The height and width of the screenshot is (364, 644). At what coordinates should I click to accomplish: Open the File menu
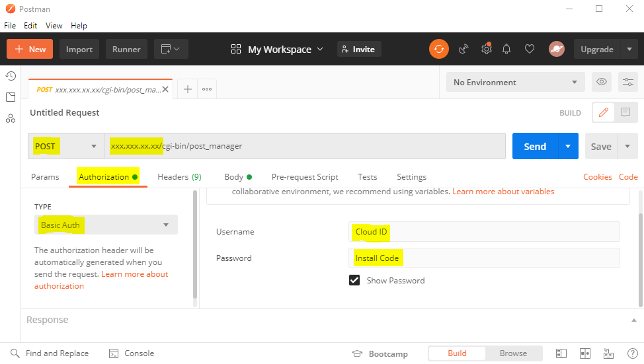10,26
